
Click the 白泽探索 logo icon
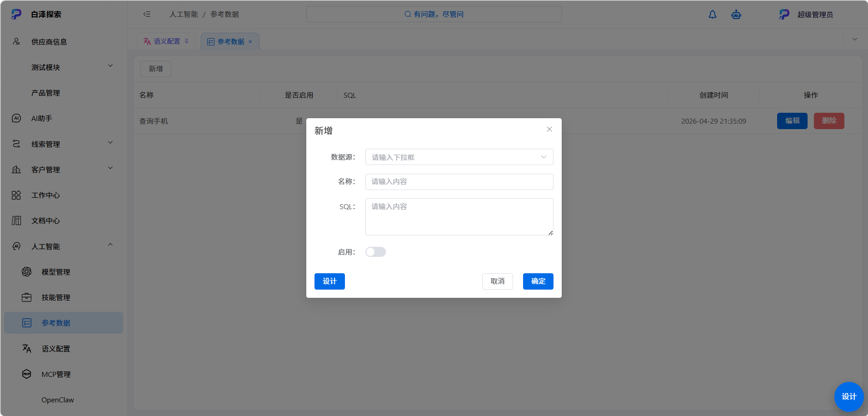point(16,14)
